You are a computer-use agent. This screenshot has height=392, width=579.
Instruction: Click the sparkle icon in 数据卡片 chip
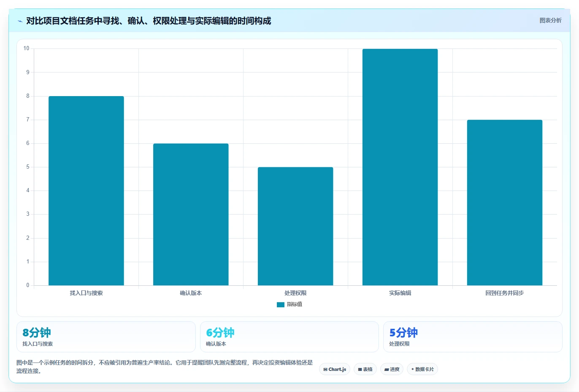(x=413, y=369)
